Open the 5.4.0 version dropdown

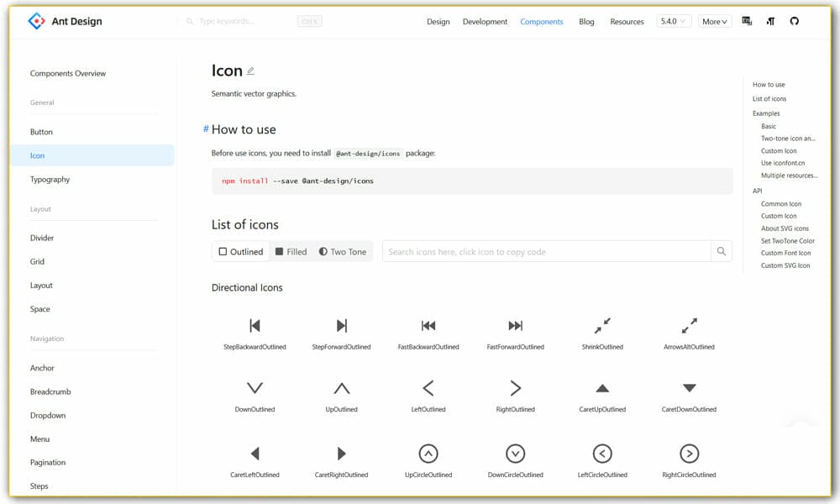click(x=674, y=21)
